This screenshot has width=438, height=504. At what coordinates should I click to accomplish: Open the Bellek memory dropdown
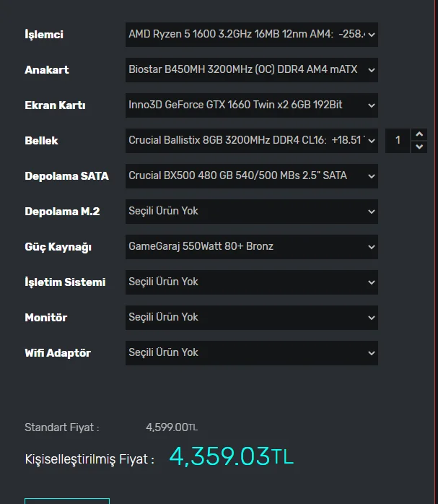[251, 141]
